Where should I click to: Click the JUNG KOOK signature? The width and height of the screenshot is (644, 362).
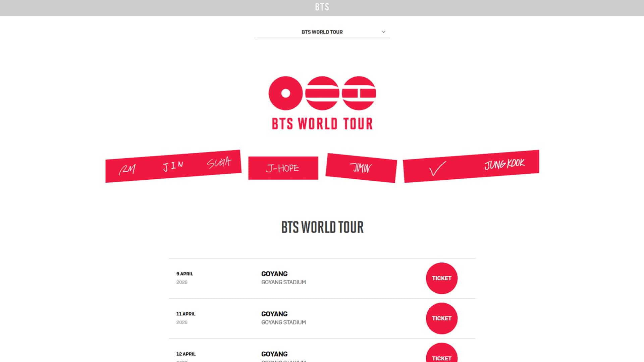(504, 164)
